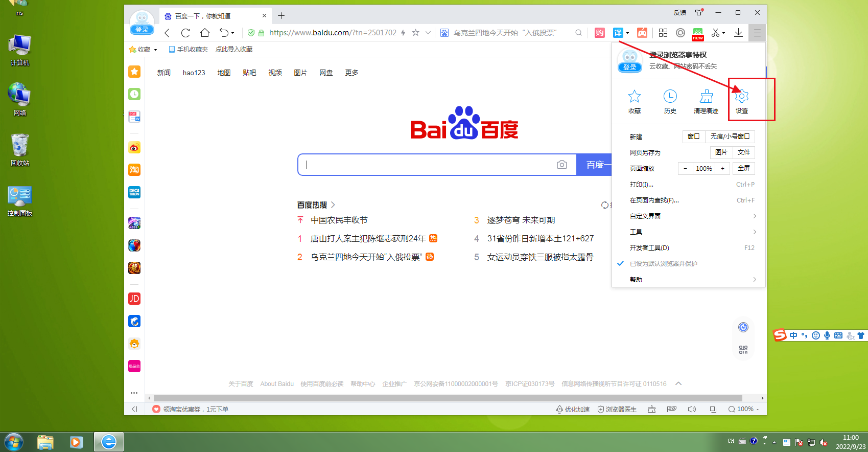Reload the page with refresh icon
The height and width of the screenshot is (452, 868).
[x=185, y=33]
